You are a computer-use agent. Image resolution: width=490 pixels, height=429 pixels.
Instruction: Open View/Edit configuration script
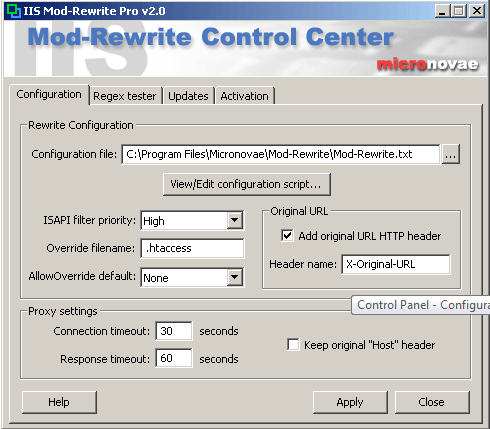pyautogui.click(x=247, y=184)
